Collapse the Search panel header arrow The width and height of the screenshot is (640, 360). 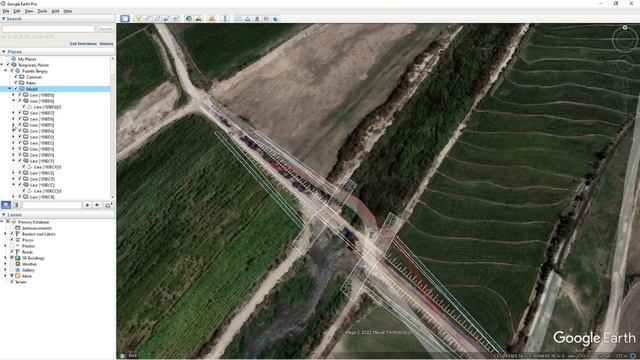coord(4,19)
